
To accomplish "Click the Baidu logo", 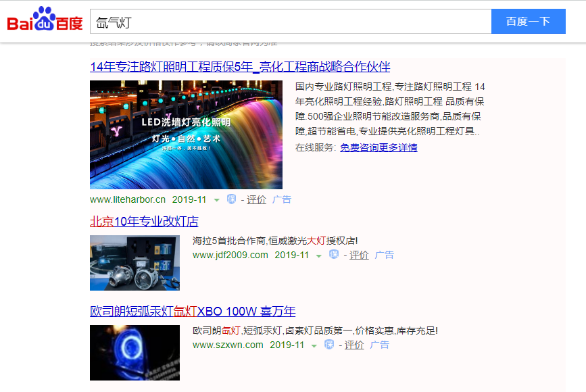I will click(45, 21).
